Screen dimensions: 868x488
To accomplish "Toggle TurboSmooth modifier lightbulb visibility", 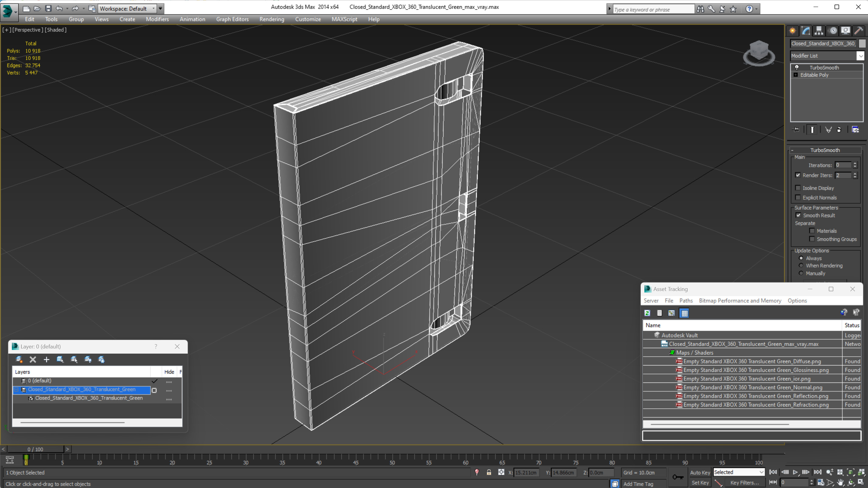I will (797, 67).
